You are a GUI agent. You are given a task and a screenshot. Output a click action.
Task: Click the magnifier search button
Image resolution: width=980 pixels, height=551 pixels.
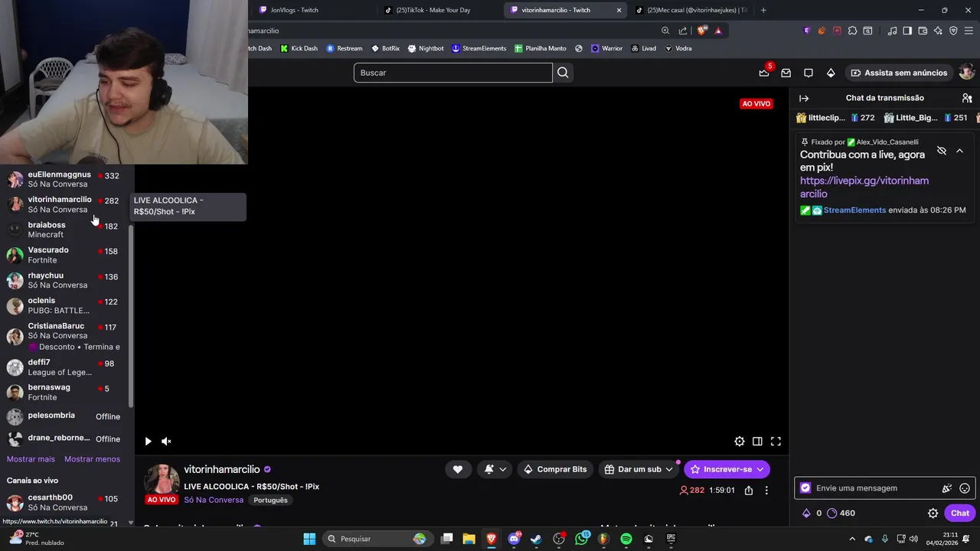pyautogui.click(x=563, y=73)
